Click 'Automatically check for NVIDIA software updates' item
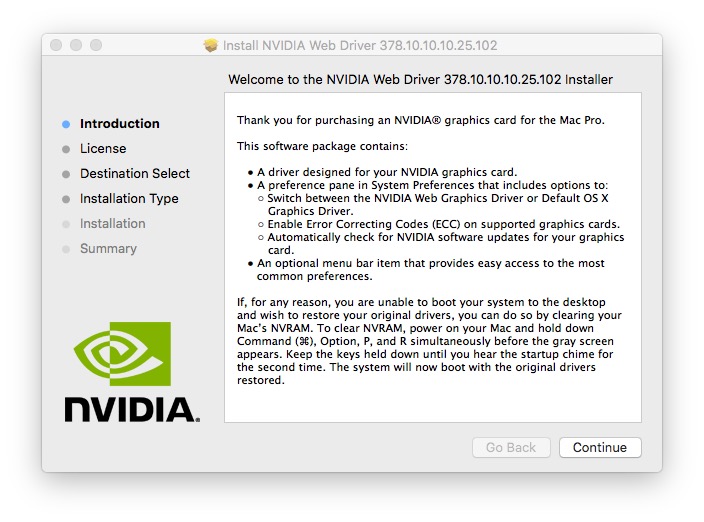 (x=446, y=243)
